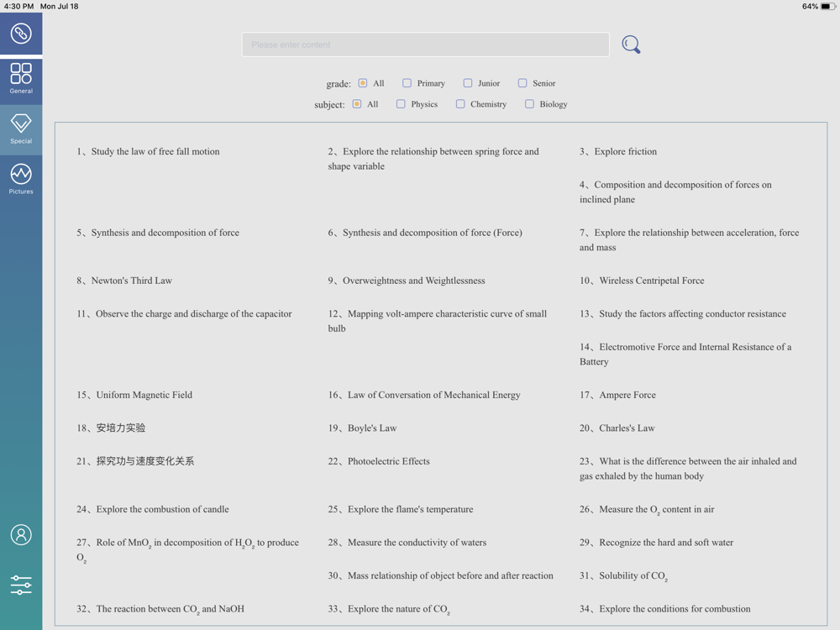Open 'Overweightness and Weightlessness'

407,281
